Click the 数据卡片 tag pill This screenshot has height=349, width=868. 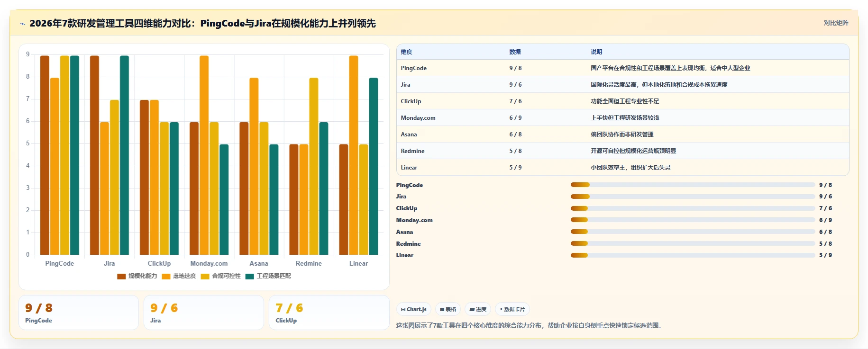(512, 309)
